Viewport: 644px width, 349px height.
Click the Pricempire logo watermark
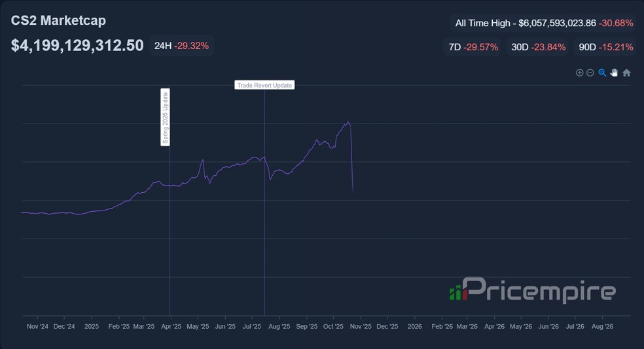(532, 290)
